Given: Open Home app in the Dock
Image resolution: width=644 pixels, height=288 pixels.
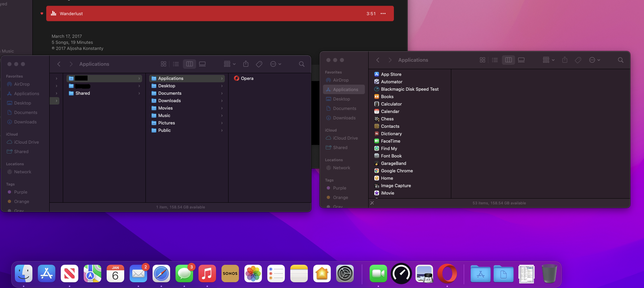Looking at the screenshot, I should tap(322, 273).
